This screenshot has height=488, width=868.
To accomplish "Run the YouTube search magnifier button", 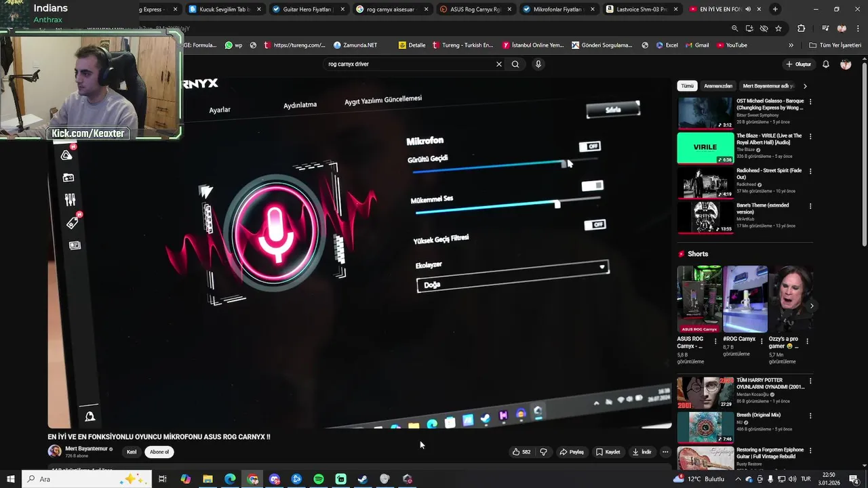I will 515,64.
